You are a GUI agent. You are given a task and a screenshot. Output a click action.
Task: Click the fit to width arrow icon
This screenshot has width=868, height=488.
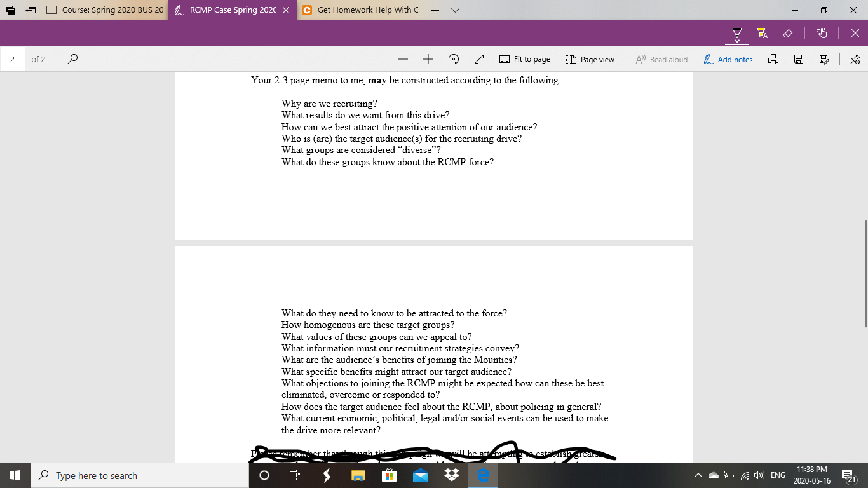pos(479,59)
